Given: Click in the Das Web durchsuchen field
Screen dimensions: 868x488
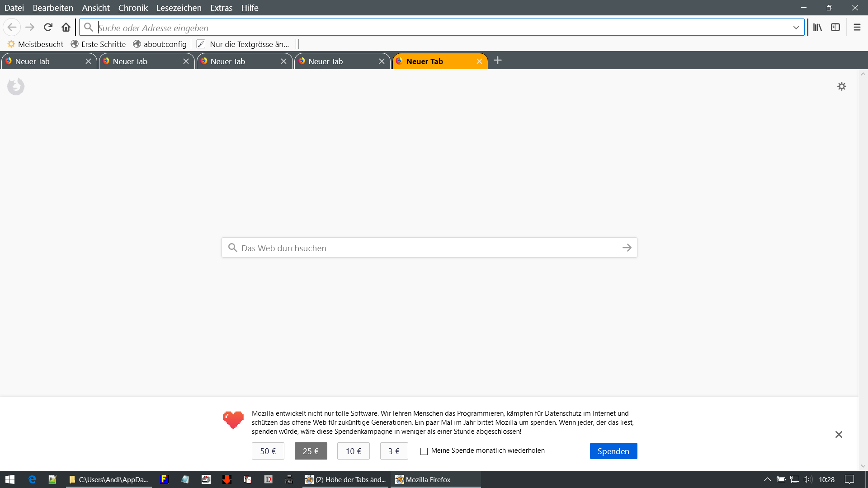Looking at the screenshot, I should point(425,248).
